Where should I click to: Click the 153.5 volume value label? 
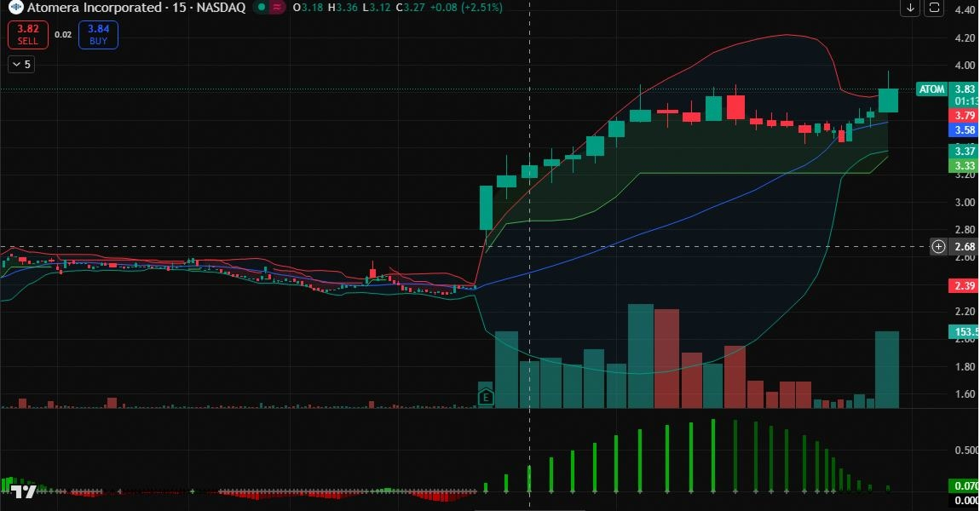tap(965, 332)
